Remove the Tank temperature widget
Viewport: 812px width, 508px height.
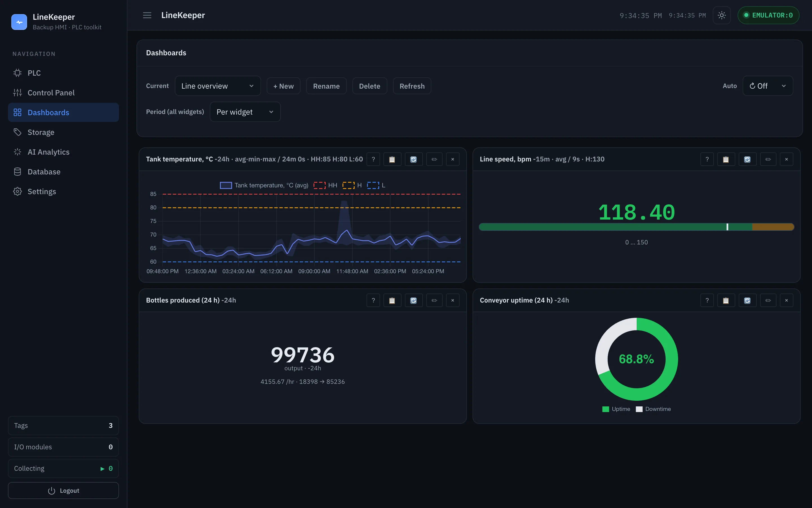[453, 159]
